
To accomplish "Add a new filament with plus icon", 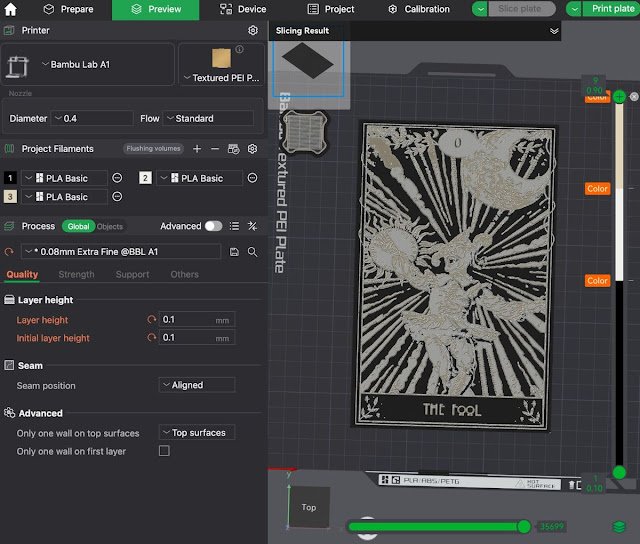I will (197, 149).
